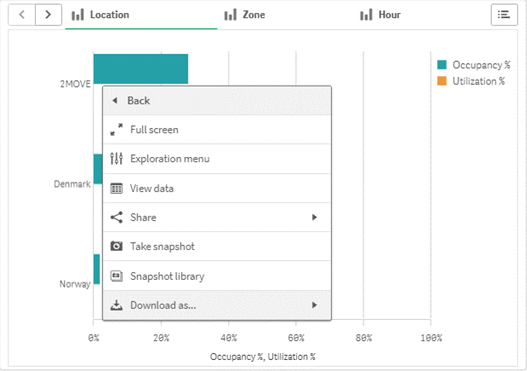Select the Location chart tab
527x371 pixels.
[x=100, y=15]
